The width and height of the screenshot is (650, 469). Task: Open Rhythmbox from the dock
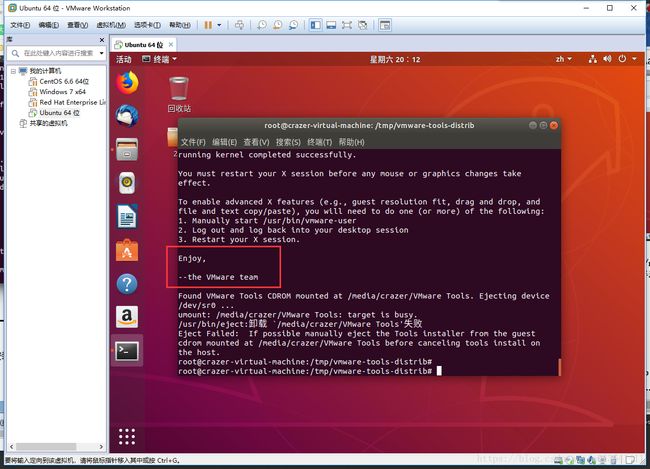pyautogui.click(x=127, y=183)
